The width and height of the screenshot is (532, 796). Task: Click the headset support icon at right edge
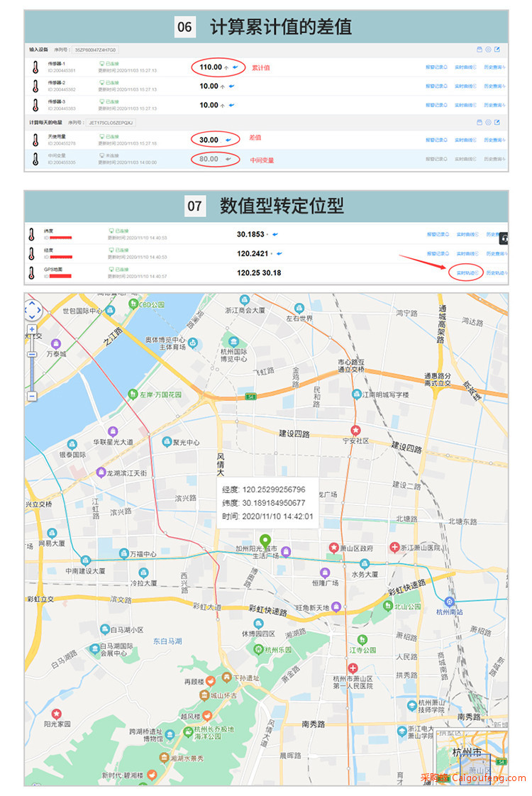pos(504,238)
